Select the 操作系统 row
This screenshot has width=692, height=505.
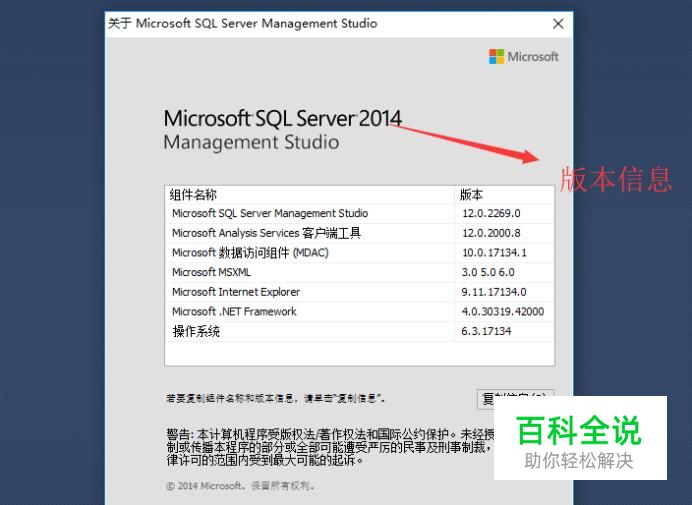point(359,331)
